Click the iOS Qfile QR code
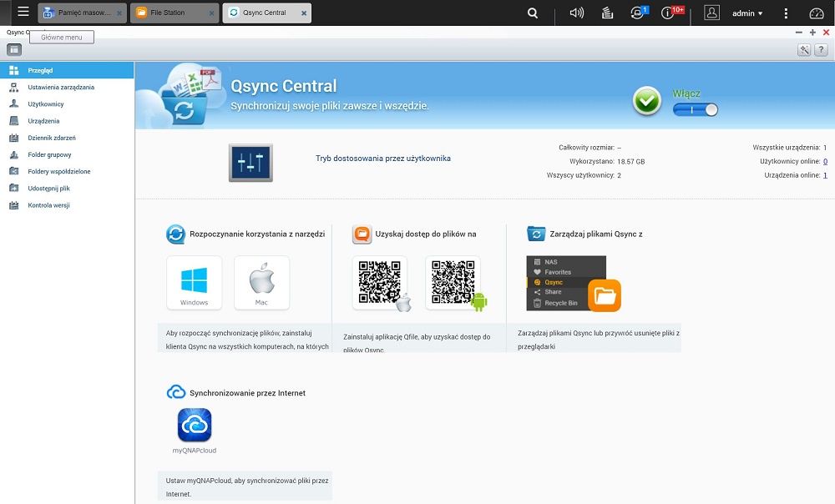This screenshot has width=835, height=504. pos(380,283)
